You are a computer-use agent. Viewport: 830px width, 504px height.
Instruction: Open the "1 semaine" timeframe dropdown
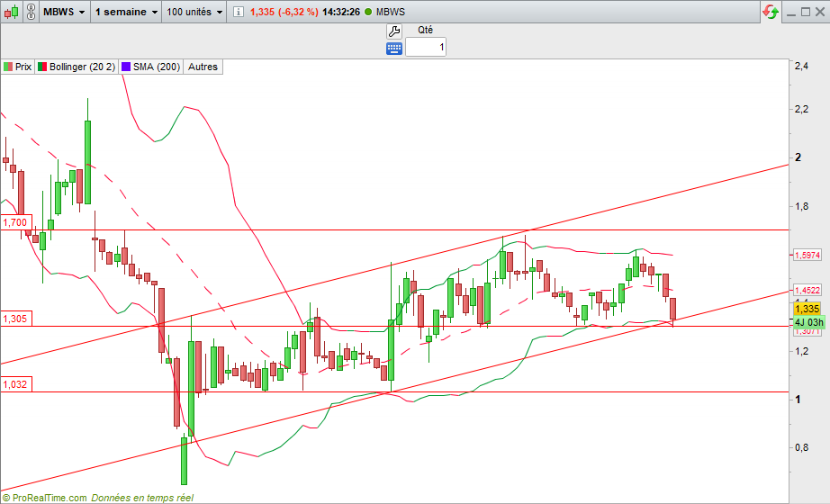tap(126, 12)
